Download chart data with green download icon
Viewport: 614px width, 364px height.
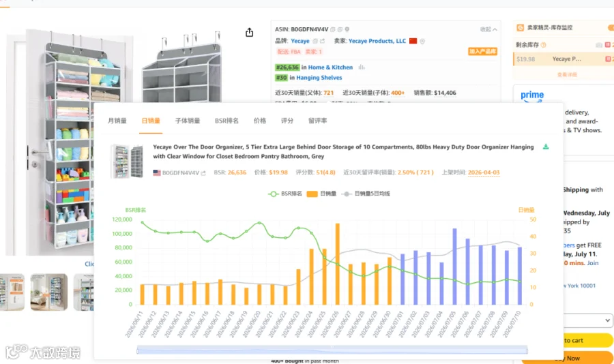(546, 147)
